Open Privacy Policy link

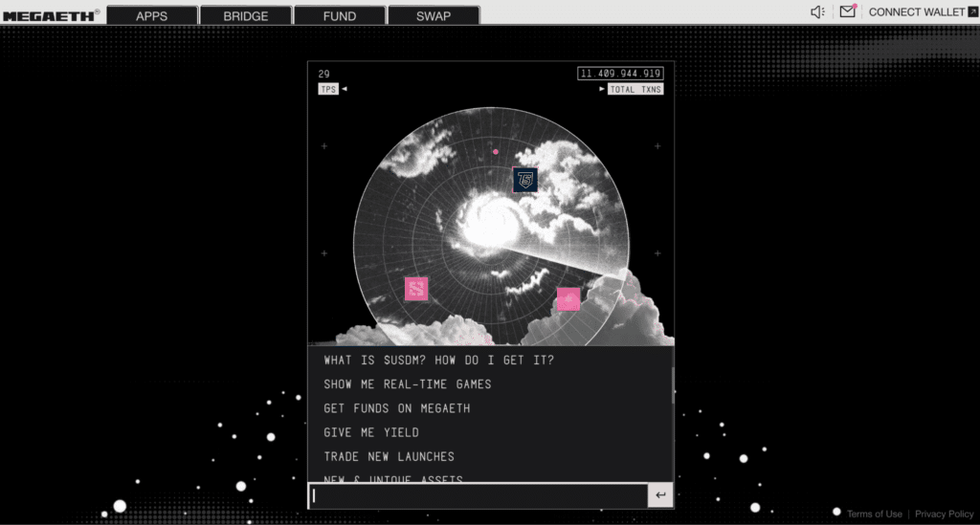tap(945, 514)
